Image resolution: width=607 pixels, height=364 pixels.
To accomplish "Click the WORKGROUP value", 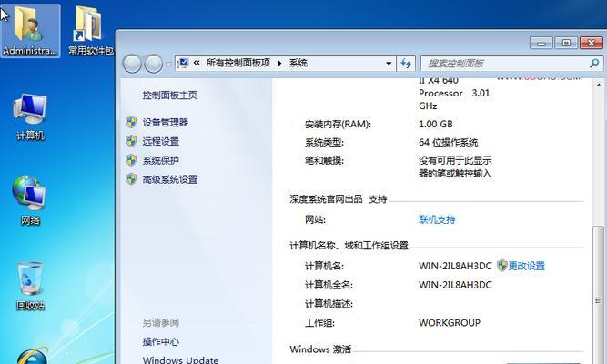I will [x=450, y=322].
